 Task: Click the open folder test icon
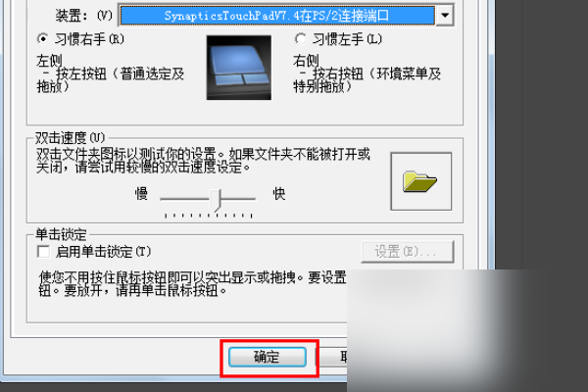419,182
